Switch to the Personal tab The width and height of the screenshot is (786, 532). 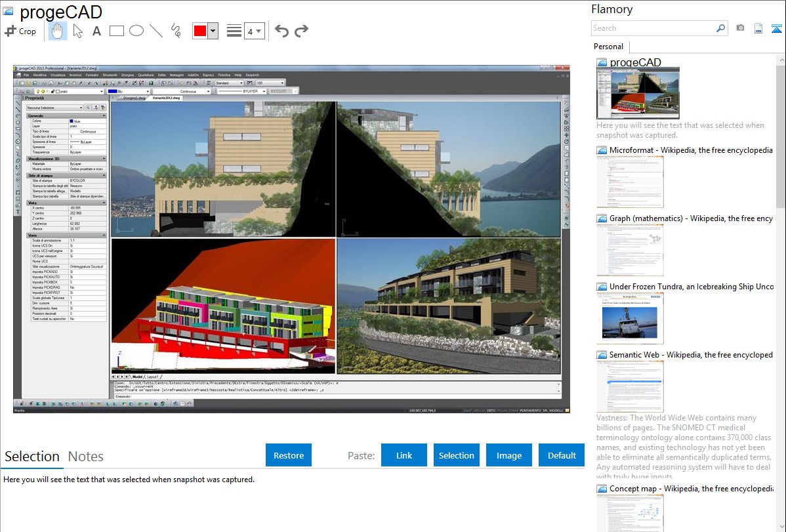pyautogui.click(x=609, y=46)
